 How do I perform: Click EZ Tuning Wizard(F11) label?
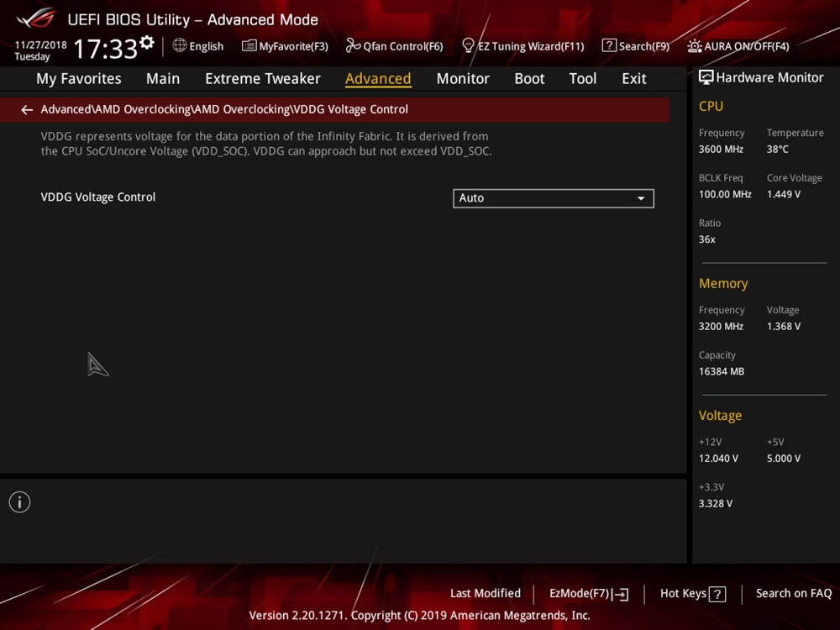(531, 46)
